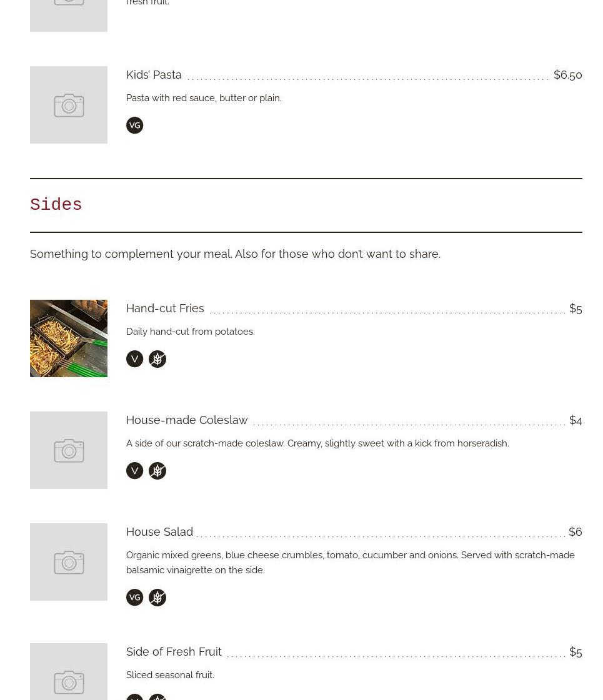Click the VG badge under House Salad

coord(134,598)
